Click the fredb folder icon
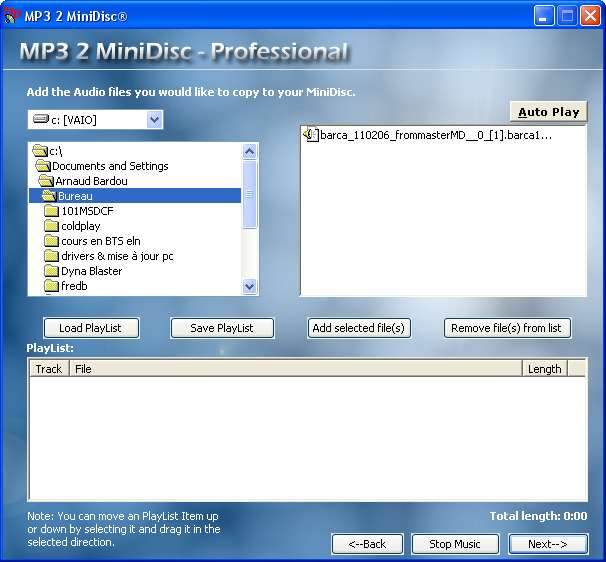Screen dimensions: 606x562 [x=51, y=286]
